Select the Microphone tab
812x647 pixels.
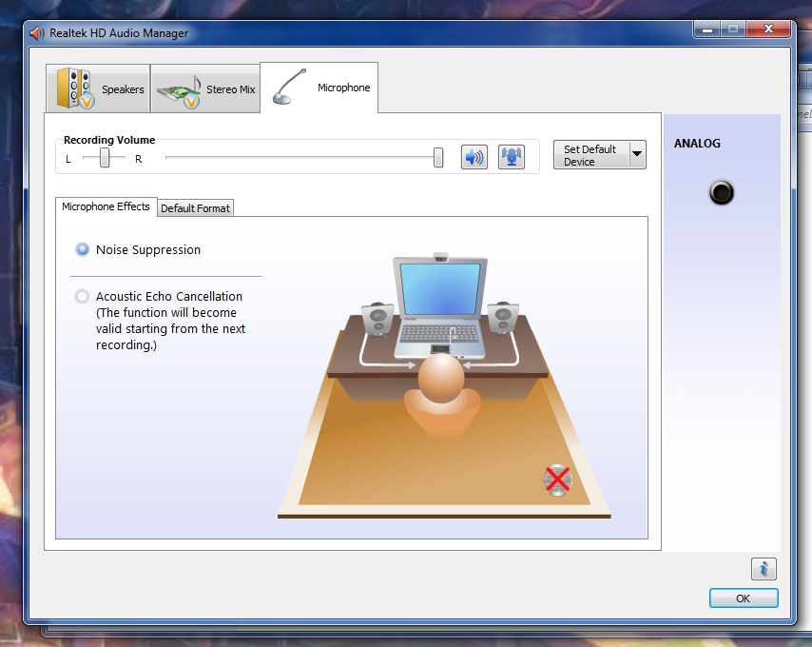pos(319,88)
